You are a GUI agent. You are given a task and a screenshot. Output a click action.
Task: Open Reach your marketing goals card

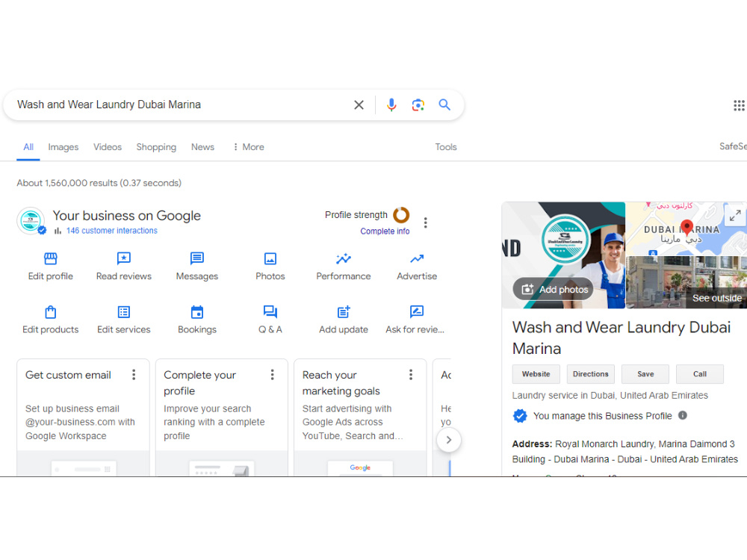point(360,417)
